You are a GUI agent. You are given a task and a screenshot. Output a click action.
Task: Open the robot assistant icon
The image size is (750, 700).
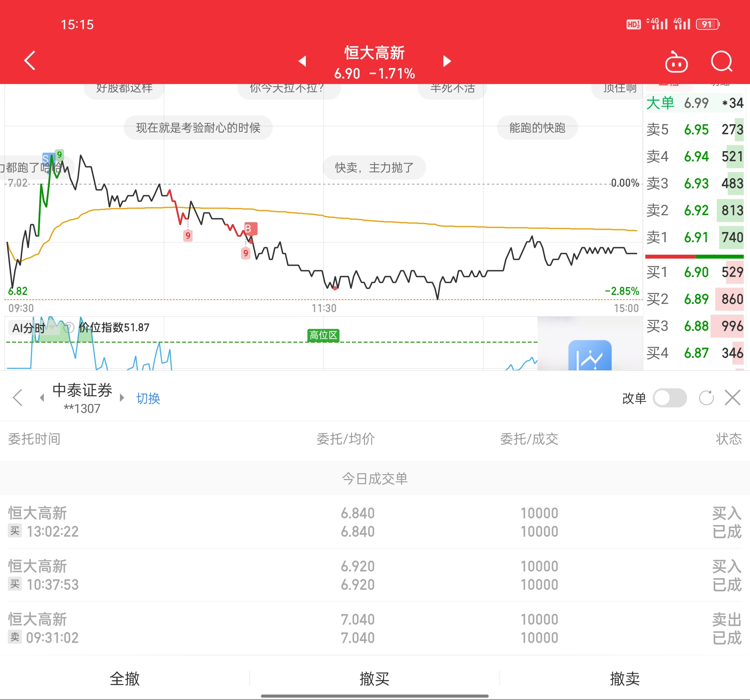click(x=676, y=62)
